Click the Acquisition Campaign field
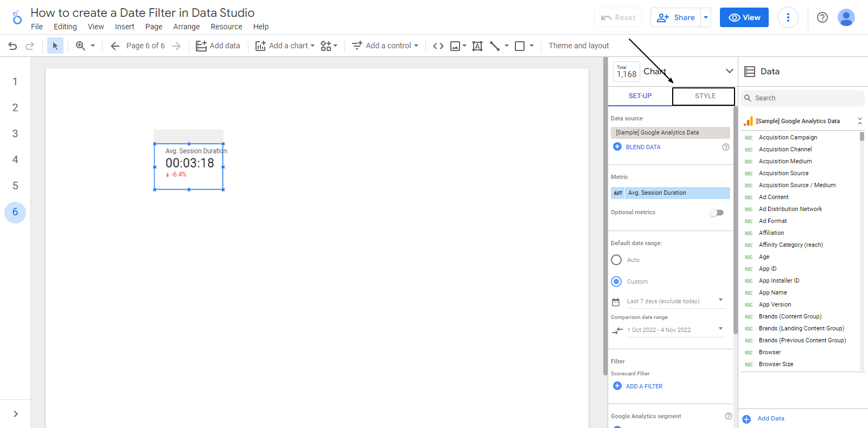The width and height of the screenshot is (868, 428). pyautogui.click(x=788, y=138)
